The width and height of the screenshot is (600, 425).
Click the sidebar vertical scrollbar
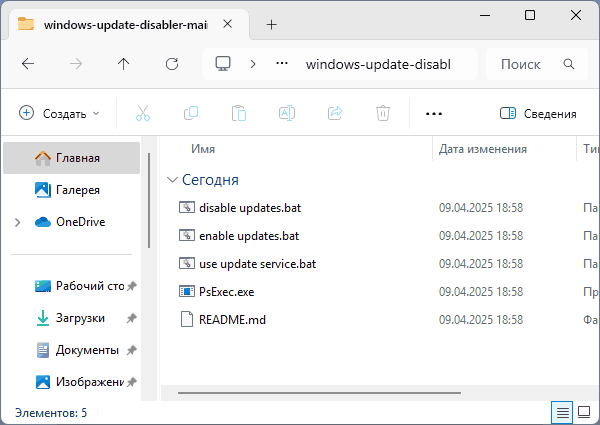coord(149,200)
